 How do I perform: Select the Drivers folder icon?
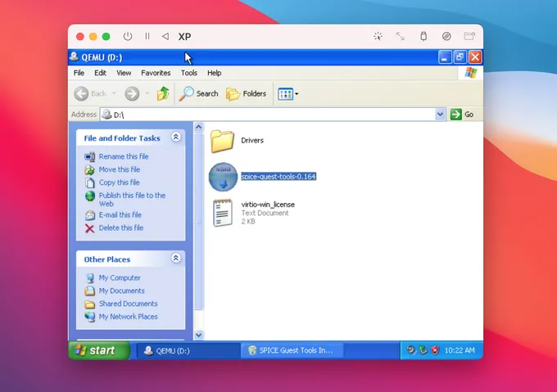click(222, 141)
